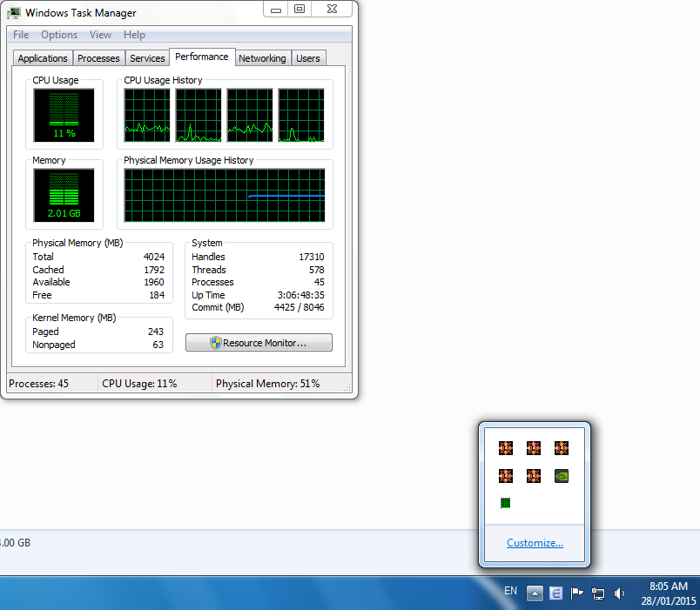Click the green Task Manager tray icon
The image size is (700, 610).
[505, 503]
